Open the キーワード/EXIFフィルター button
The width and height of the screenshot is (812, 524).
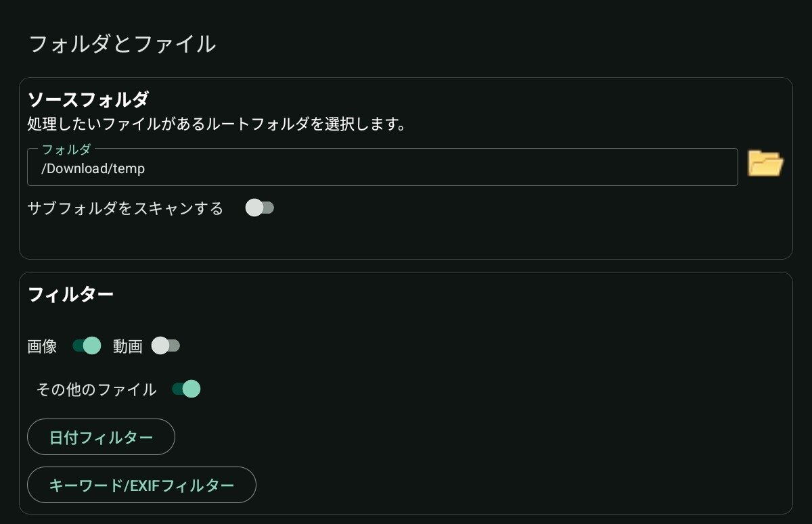coord(141,485)
